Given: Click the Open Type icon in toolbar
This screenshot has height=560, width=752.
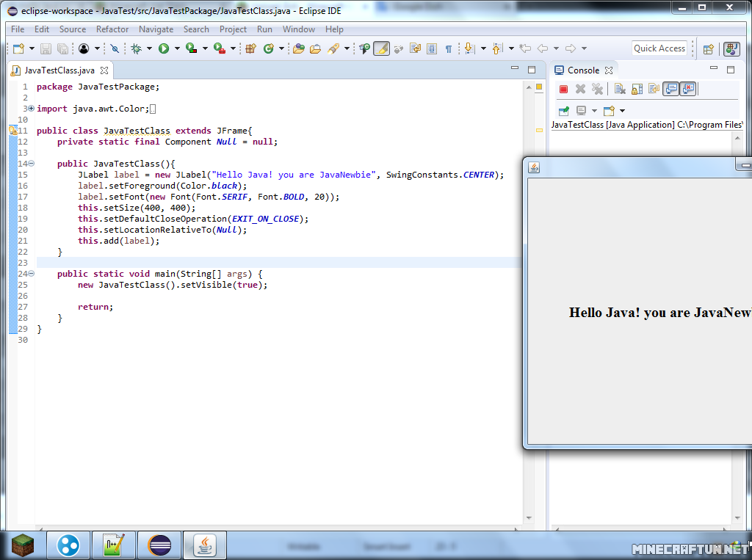Looking at the screenshot, I should pos(298,48).
